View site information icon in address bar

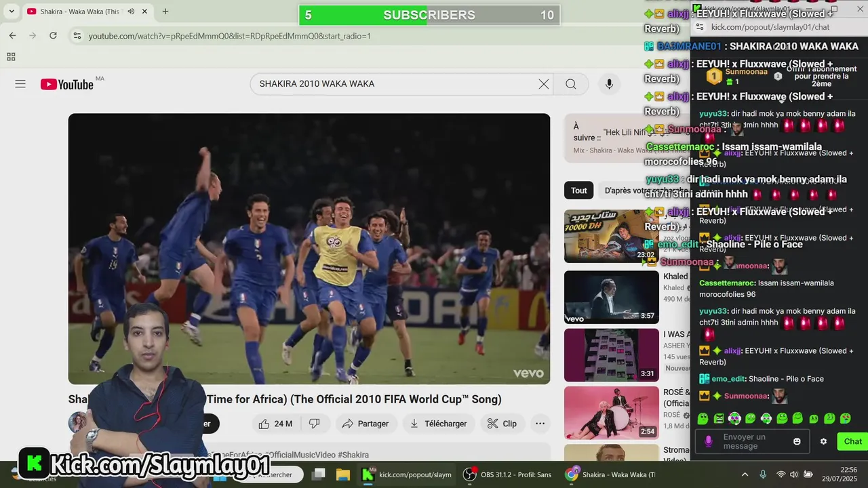click(77, 35)
